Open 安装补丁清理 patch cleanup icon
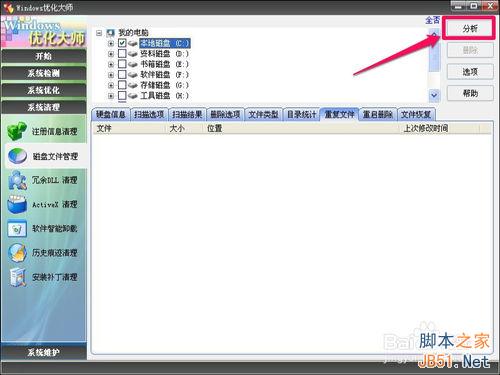Image resolution: width=500 pixels, height=375 pixels. point(17,277)
